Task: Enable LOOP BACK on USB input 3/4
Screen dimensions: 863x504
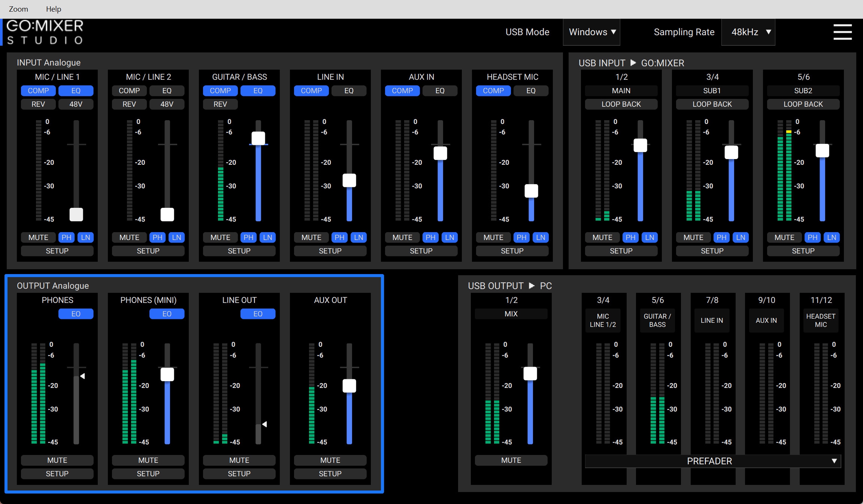Action: pyautogui.click(x=712, y=104)
